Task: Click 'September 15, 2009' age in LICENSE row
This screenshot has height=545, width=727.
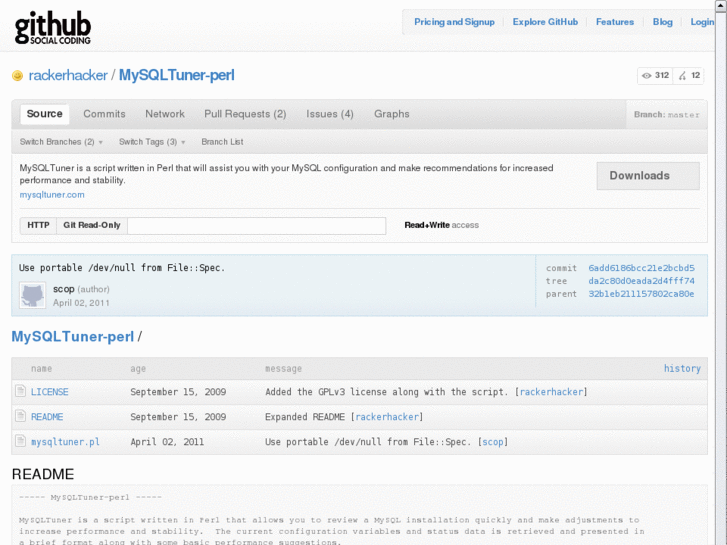Action: point(178,392)
